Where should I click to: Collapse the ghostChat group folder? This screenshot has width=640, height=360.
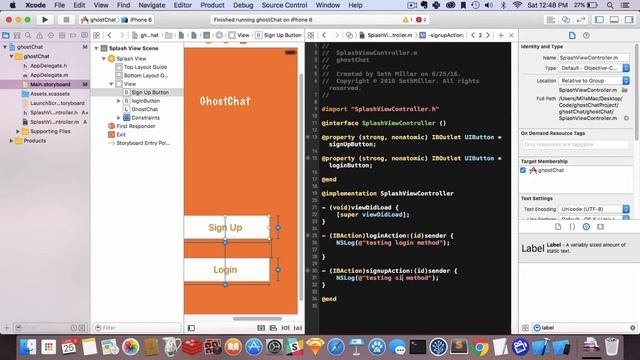pos(11,56)
